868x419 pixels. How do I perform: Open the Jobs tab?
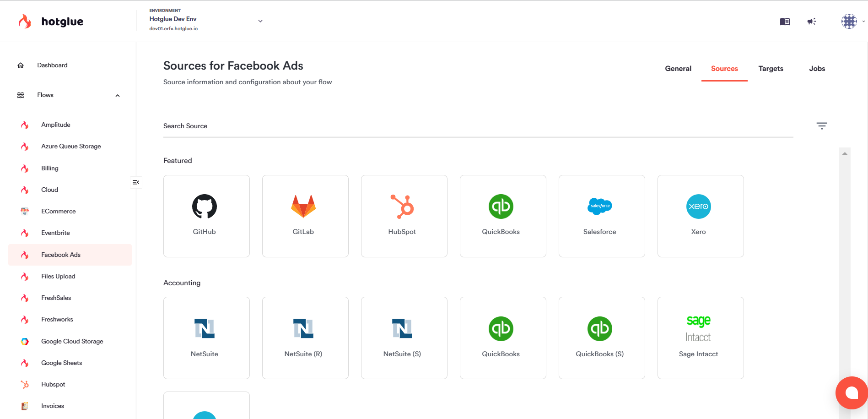pyautogui.click(x=817, y=69)
